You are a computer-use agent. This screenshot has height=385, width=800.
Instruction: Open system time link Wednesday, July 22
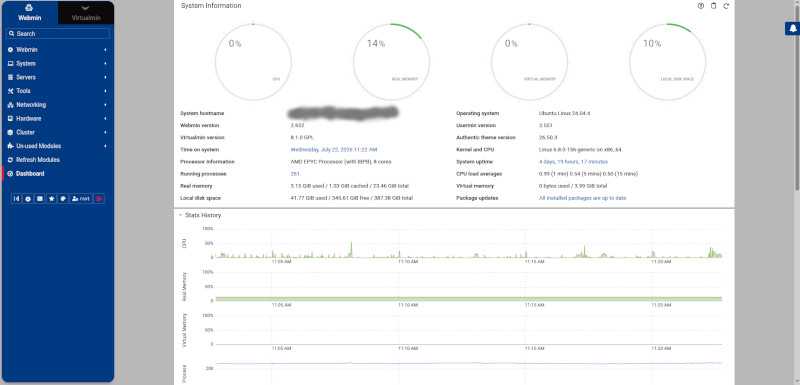334,150
